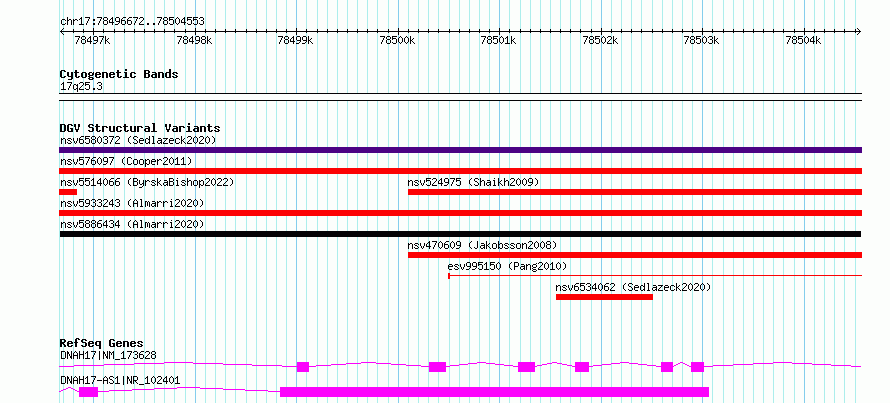890x403 pixels.
Task: Click the nsv6534062 (Sedlazeck2020) short red bar
Action: 604,297
